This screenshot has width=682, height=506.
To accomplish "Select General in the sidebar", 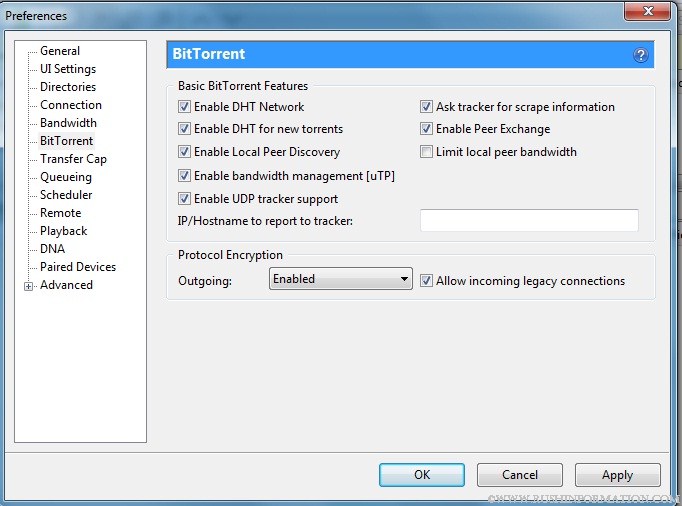I will click(x=60, y=51).
